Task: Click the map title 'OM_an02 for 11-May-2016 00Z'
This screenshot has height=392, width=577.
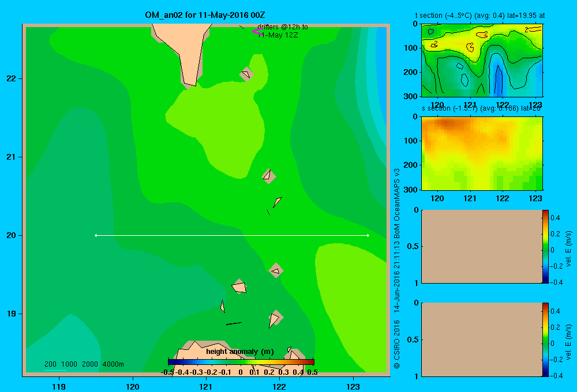Action: (205, 15)
